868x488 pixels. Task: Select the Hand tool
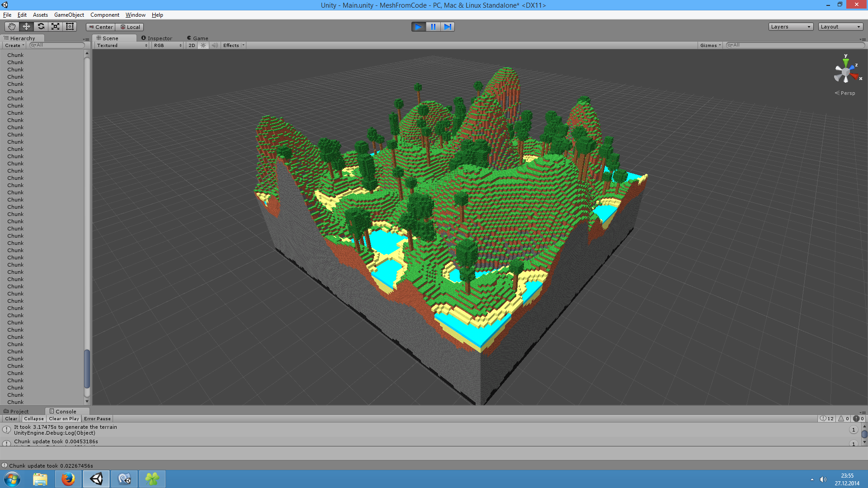coord(12,27)
